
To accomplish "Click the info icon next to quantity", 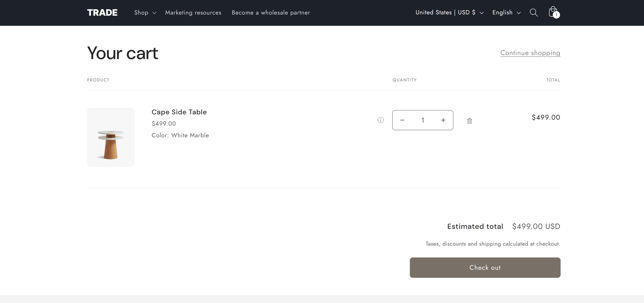I will coord(381,120).
